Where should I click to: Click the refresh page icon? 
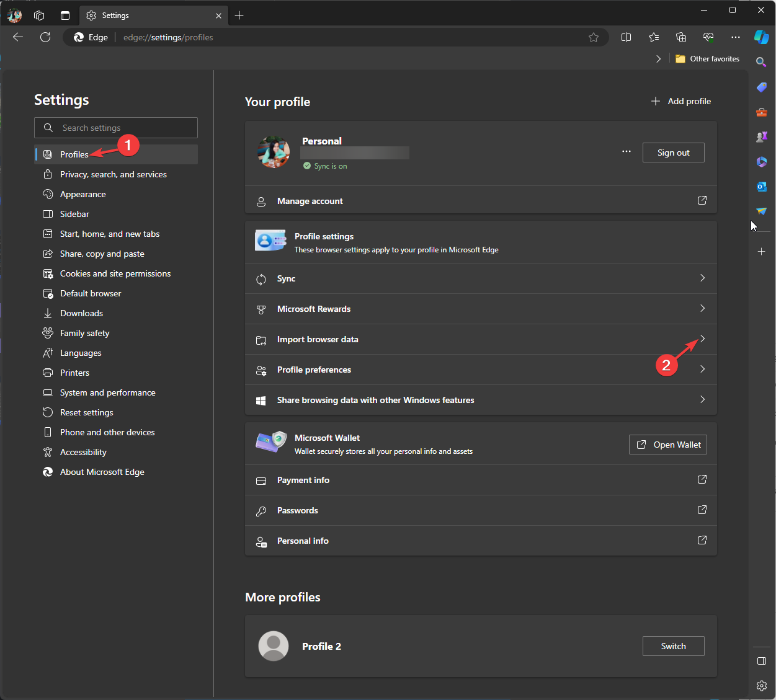coord(45,37)
